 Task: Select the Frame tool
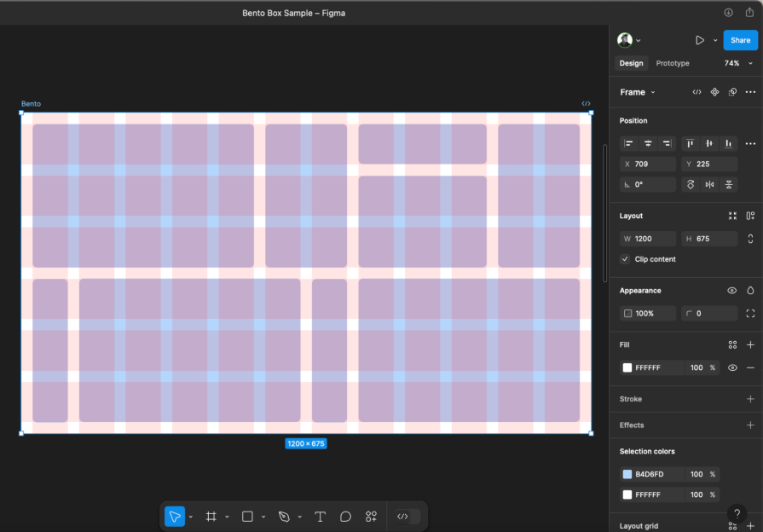tap(211, 516)
